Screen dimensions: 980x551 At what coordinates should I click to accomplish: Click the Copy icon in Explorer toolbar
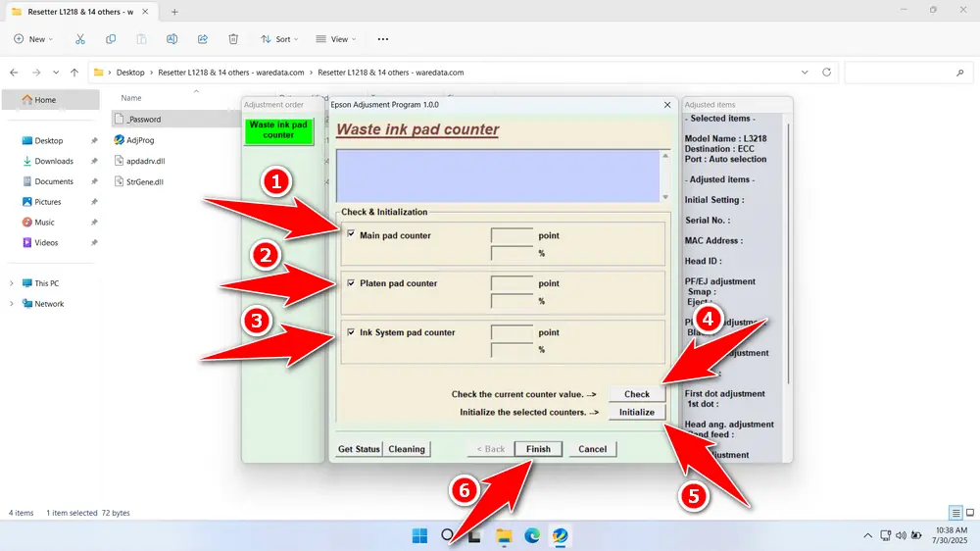coord(111,39)
